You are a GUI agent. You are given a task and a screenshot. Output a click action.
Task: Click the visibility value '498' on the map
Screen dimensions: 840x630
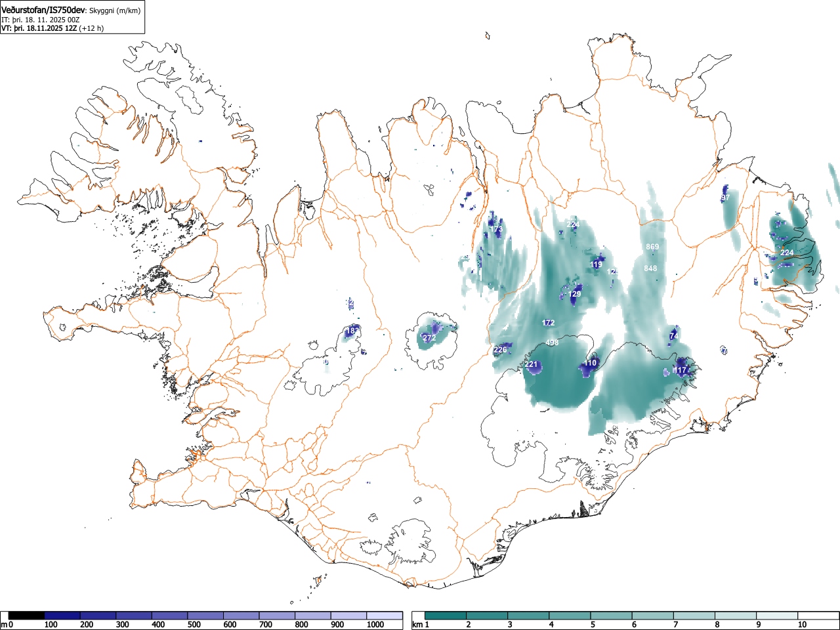[552, 343]
